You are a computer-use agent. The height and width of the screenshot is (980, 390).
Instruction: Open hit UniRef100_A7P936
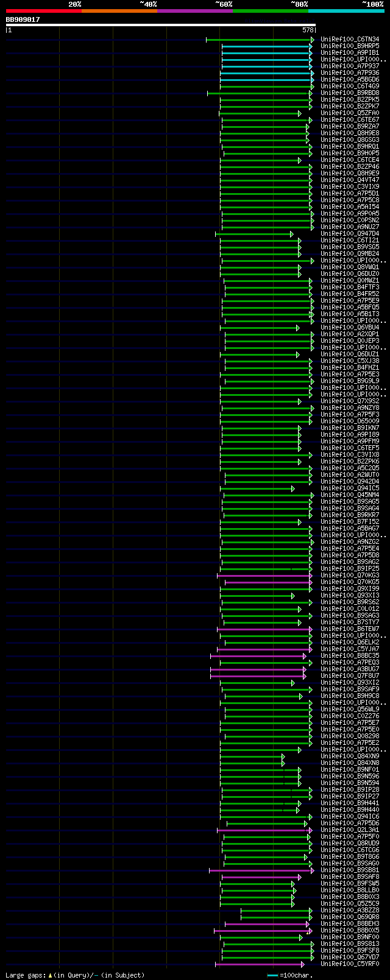coord(350,73)
